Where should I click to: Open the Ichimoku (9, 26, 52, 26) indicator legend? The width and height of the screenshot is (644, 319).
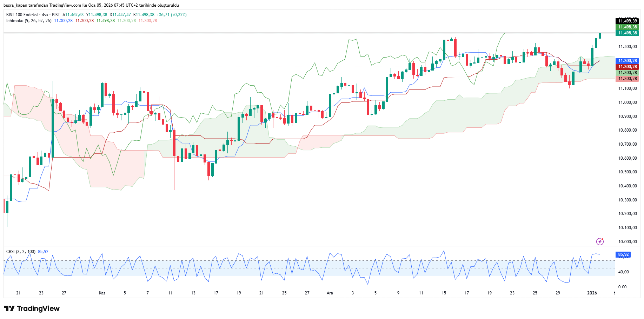[29, 21]
